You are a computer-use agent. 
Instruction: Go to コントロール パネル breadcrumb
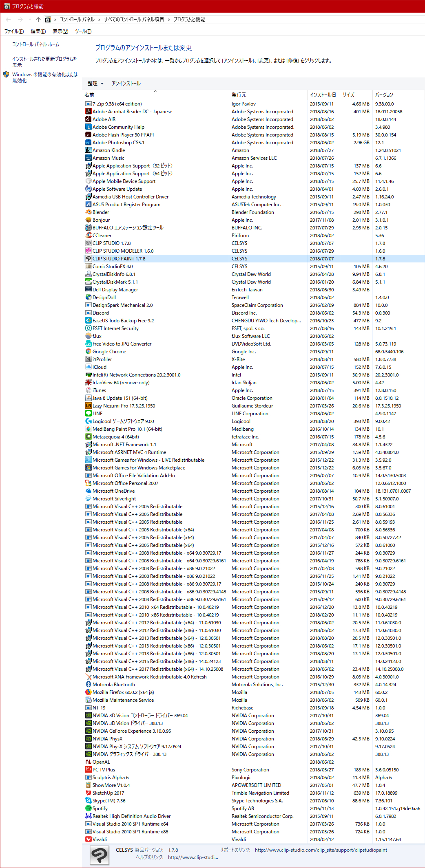(x=77, y=20)
